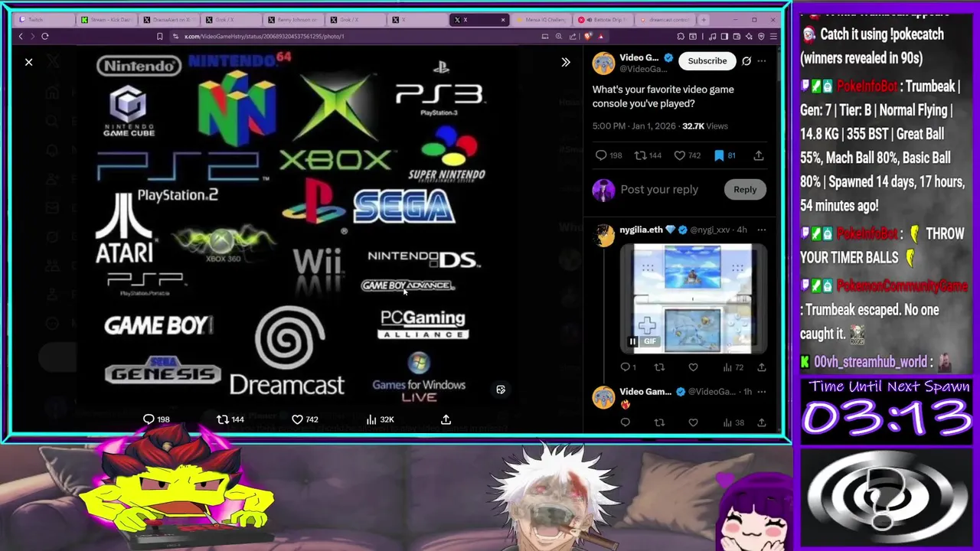Share the Video Game 1h comment

pos(761,422)
